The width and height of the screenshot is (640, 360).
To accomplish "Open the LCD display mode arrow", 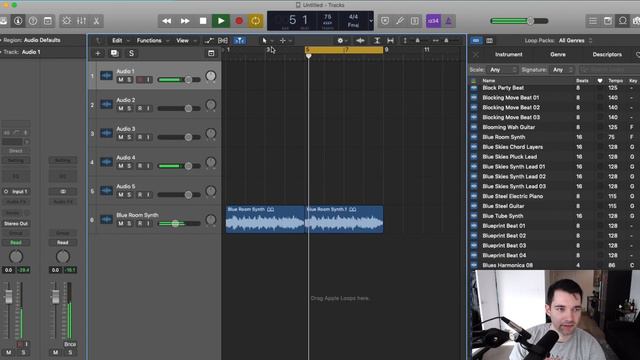I will [x=371, y=21].
